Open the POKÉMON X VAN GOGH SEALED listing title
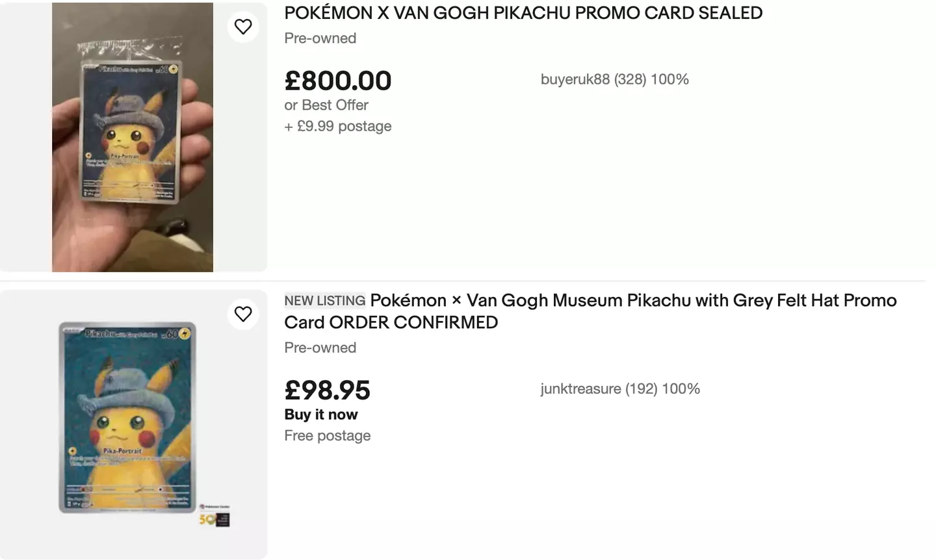The image size is (936, 560). (523, 12)
